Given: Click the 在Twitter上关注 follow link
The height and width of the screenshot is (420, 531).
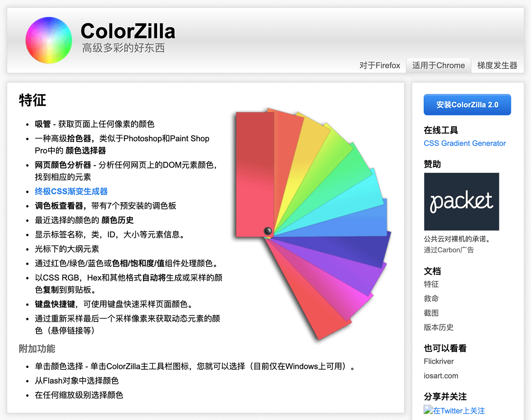Looking at the screenshot, I should (459, 411).
